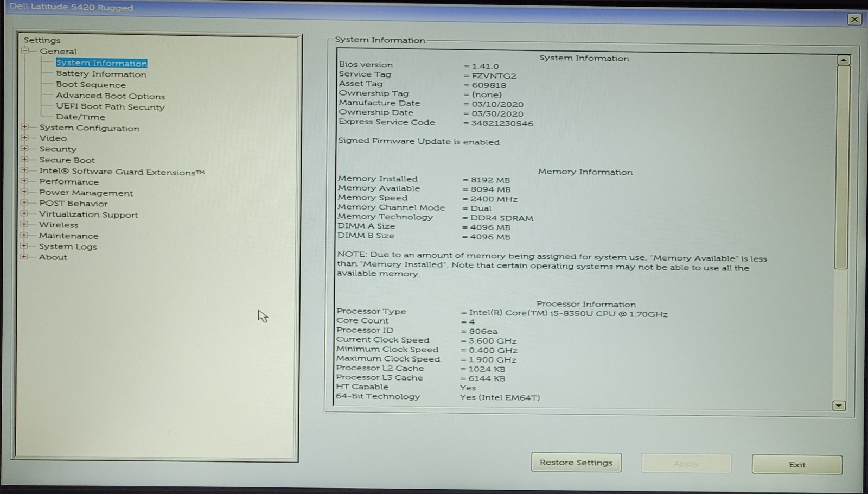
Task: Expand the Secure Boot node
Action: point(24,159)
